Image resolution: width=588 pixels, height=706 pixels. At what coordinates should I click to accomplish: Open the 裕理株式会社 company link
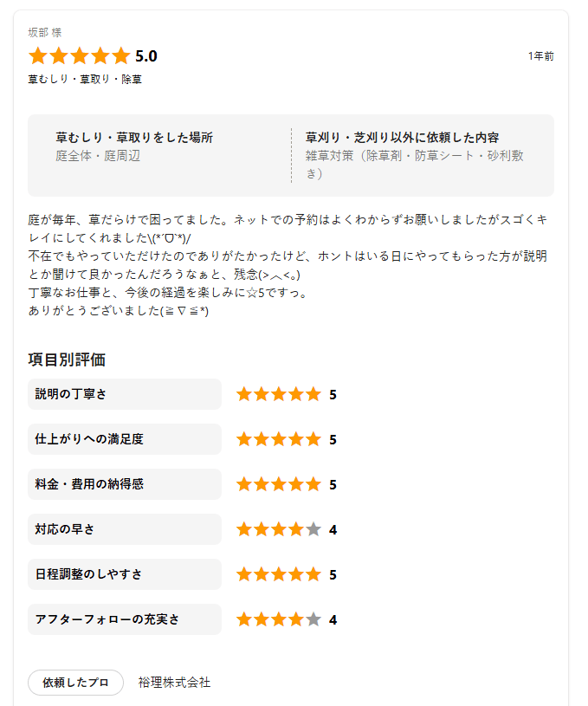pos(174,683)
